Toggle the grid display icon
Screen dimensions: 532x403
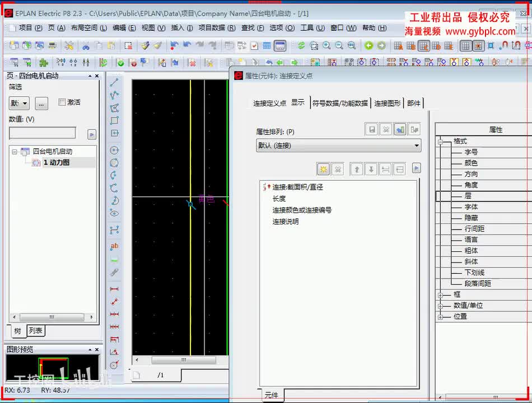tap(465, 45)
